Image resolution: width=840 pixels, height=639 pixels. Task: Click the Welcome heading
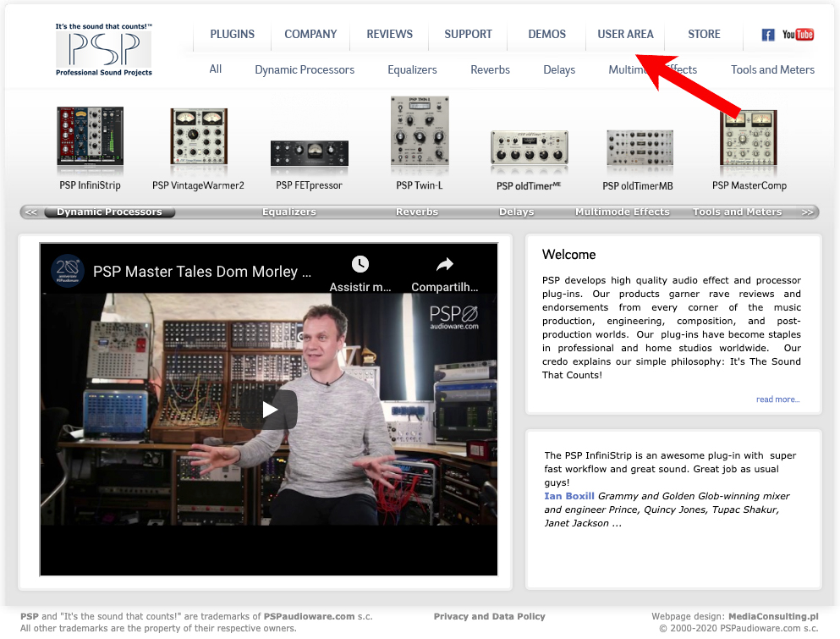[569, 255]
